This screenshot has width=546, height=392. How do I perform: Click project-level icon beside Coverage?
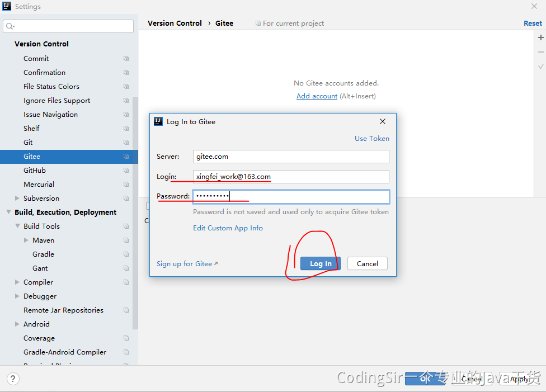tap(126, 338)
